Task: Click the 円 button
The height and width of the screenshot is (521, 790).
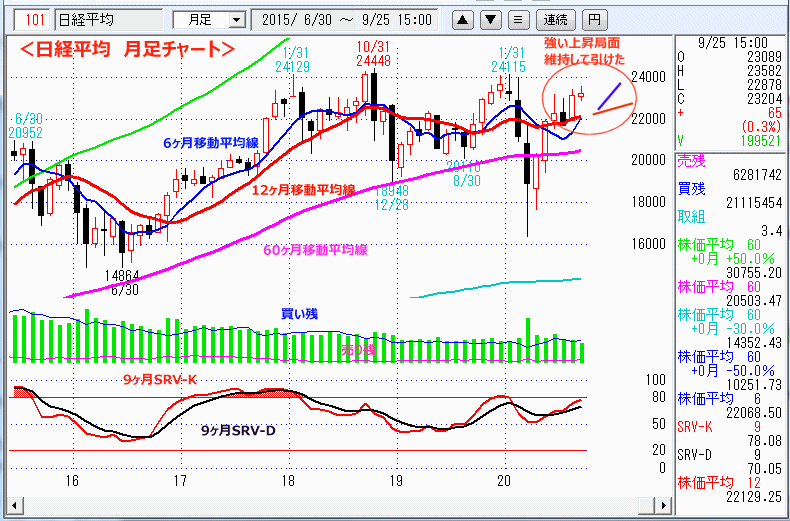Action: [x=595, y=20]
